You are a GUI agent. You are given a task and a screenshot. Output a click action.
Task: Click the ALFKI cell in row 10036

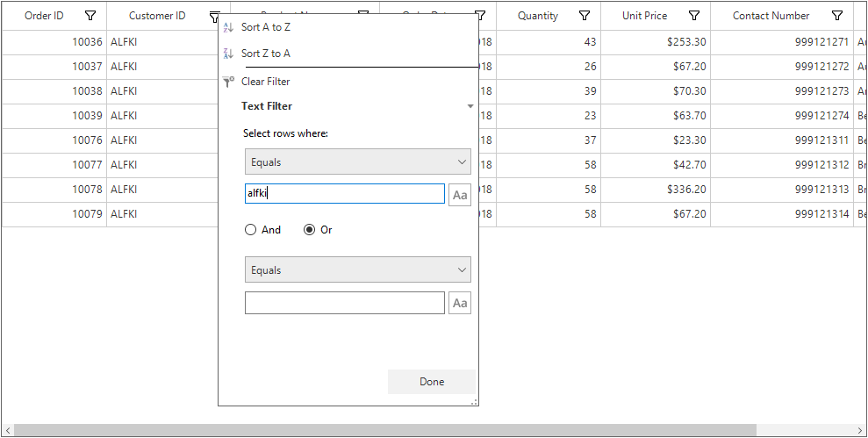coord(162,42)
